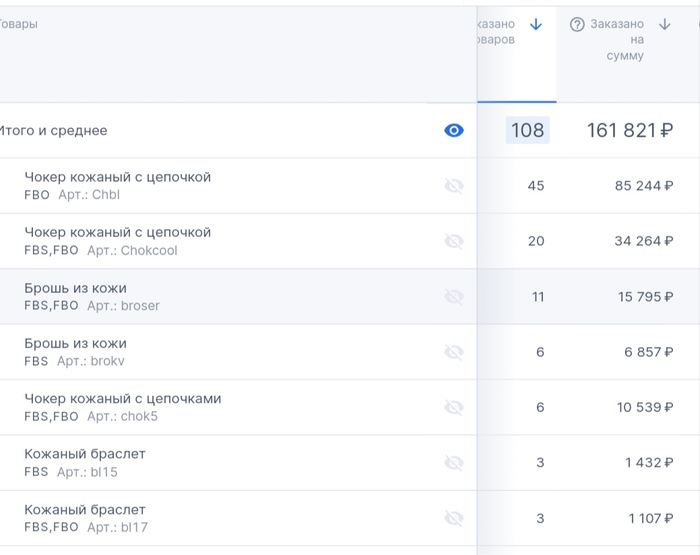
Task: Click ordered sum 85 244 ₽ cell
Action: click(644, 186)
